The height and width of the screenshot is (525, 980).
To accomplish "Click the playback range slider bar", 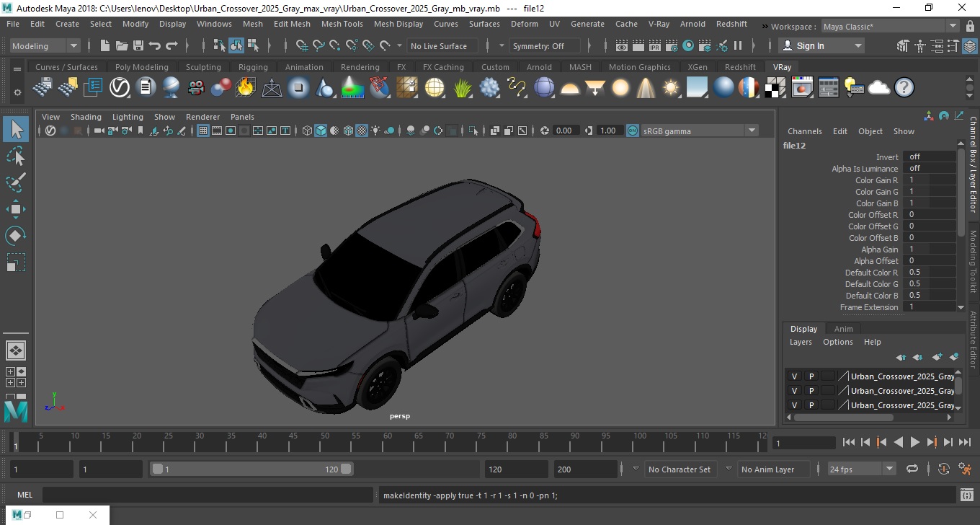I will tap(251, 469).
